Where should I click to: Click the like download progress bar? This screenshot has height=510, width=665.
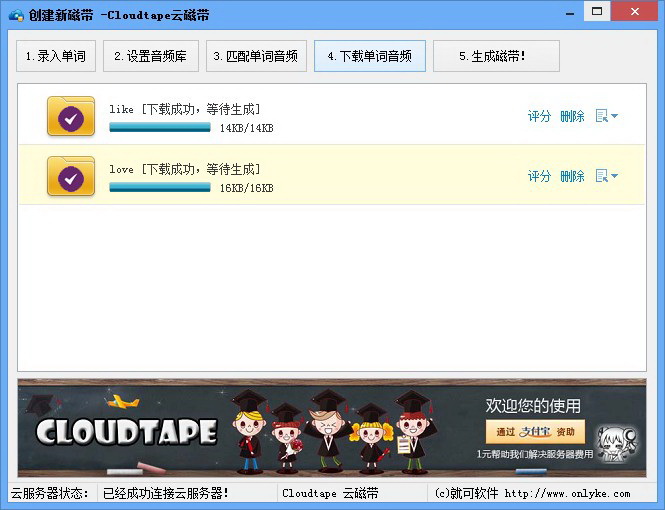point(160,128)
